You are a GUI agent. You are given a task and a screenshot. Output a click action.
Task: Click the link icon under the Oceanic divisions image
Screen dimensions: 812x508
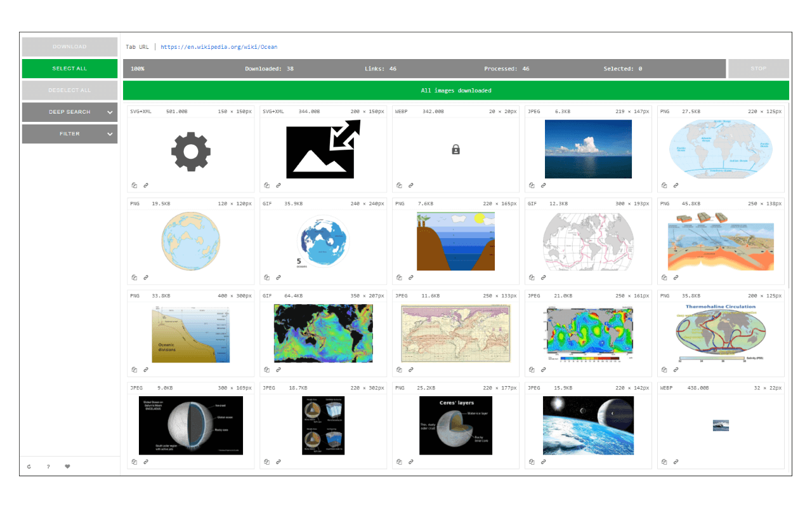146,370
